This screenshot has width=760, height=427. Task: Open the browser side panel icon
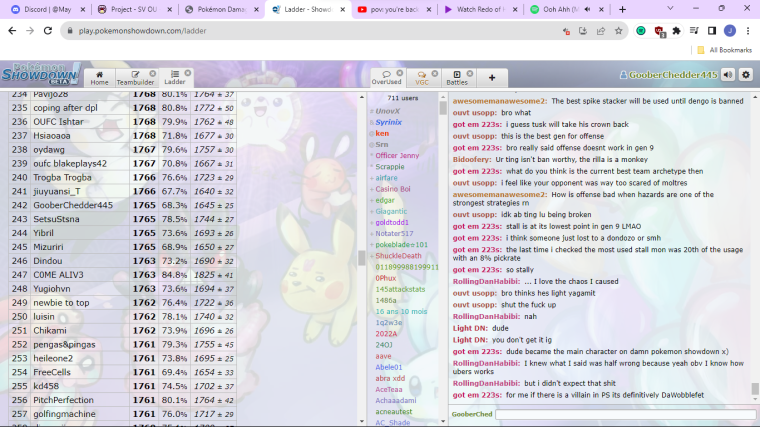pos(711,31)
